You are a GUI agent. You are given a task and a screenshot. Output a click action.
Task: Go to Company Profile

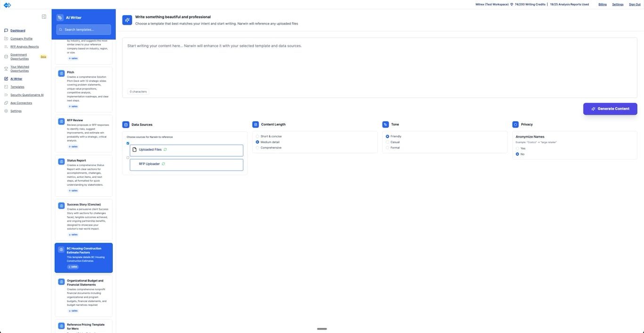(22, 39)
